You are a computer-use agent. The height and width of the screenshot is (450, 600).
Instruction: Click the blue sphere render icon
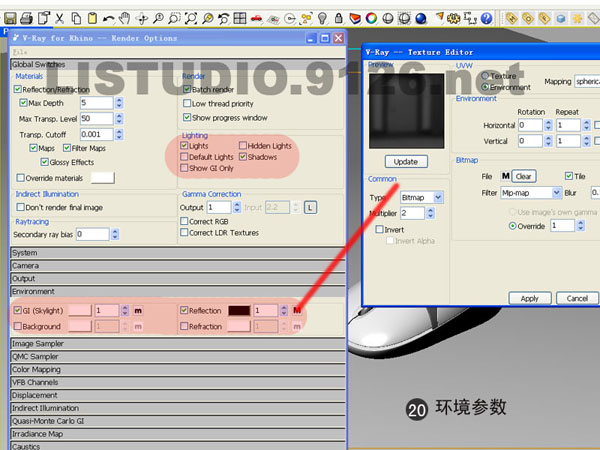421,18
